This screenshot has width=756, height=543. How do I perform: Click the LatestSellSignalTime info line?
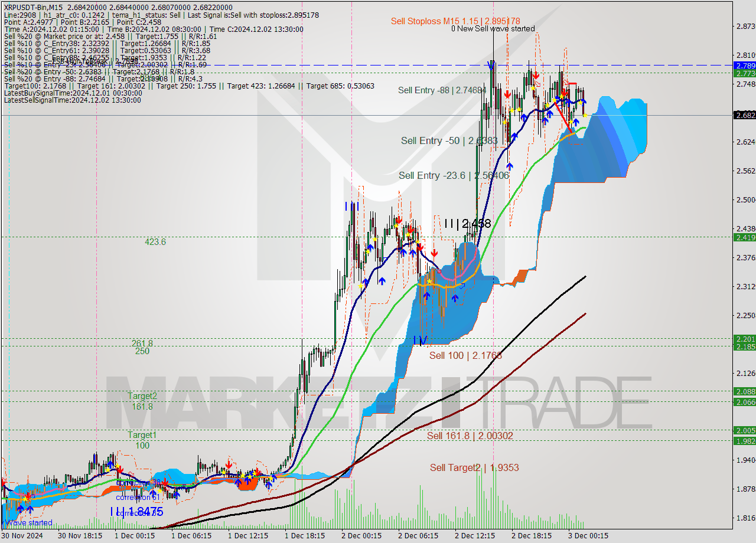[73, 100]
